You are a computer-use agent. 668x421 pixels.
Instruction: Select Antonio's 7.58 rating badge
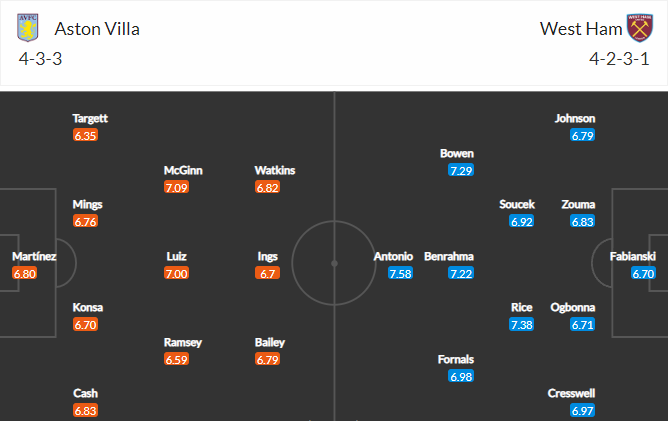click(400, 273)
